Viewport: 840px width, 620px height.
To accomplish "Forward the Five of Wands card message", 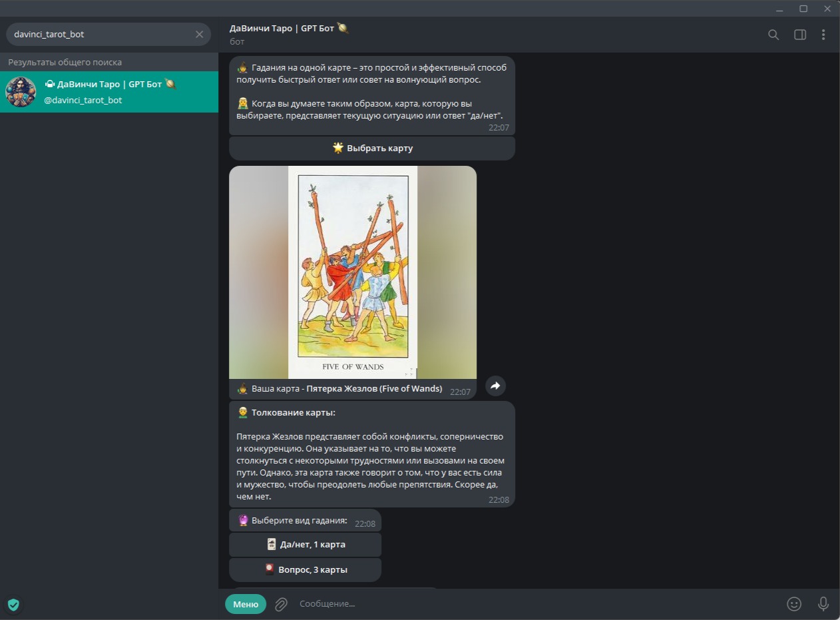I will [495, 386].
